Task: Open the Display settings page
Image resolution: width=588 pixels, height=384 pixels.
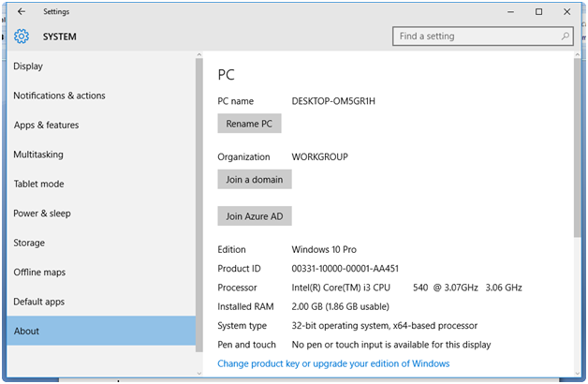Action: 28,66
